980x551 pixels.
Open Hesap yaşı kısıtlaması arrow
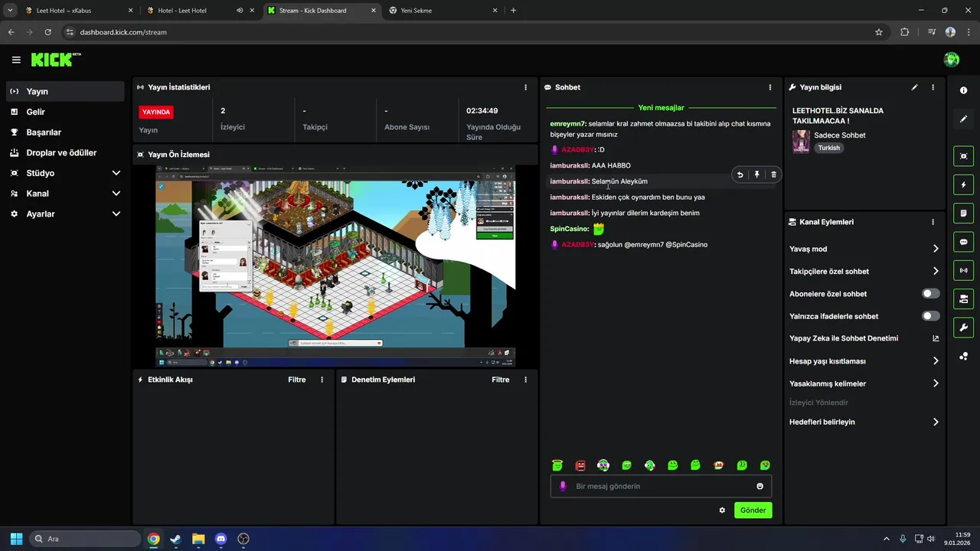[936, 360]
